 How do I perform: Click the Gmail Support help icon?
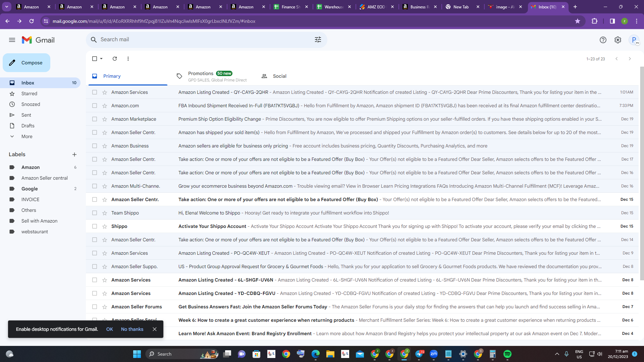click(x=603, y=40)
